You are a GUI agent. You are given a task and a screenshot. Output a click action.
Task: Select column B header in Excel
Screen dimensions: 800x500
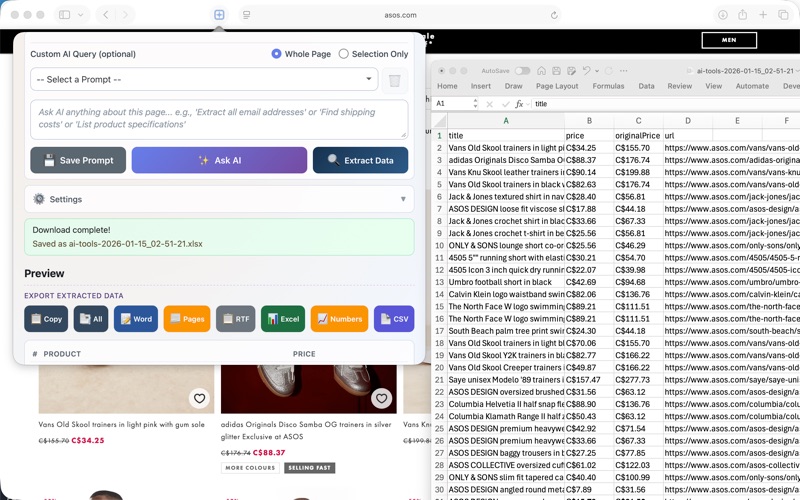pos(589,121)
